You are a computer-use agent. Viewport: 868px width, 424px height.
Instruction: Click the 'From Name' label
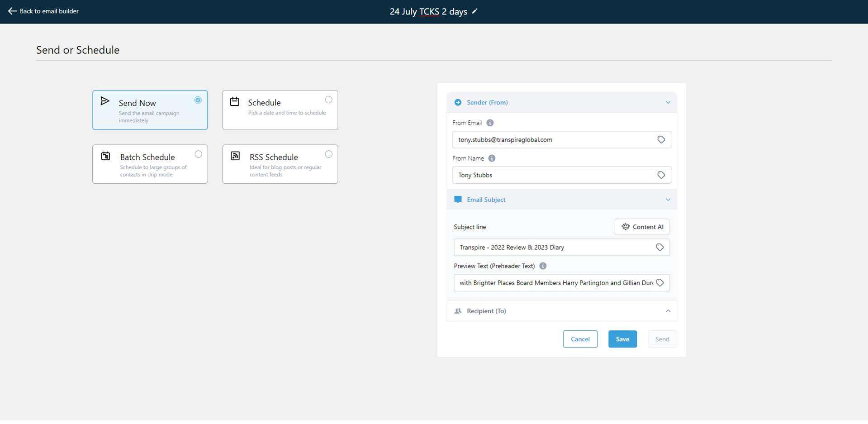pos(468,158)
